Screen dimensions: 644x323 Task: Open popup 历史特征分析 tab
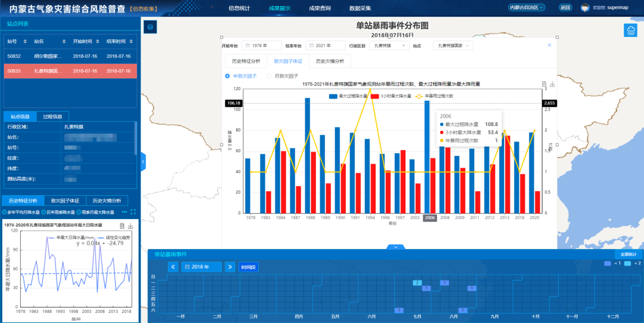[246, 61]
